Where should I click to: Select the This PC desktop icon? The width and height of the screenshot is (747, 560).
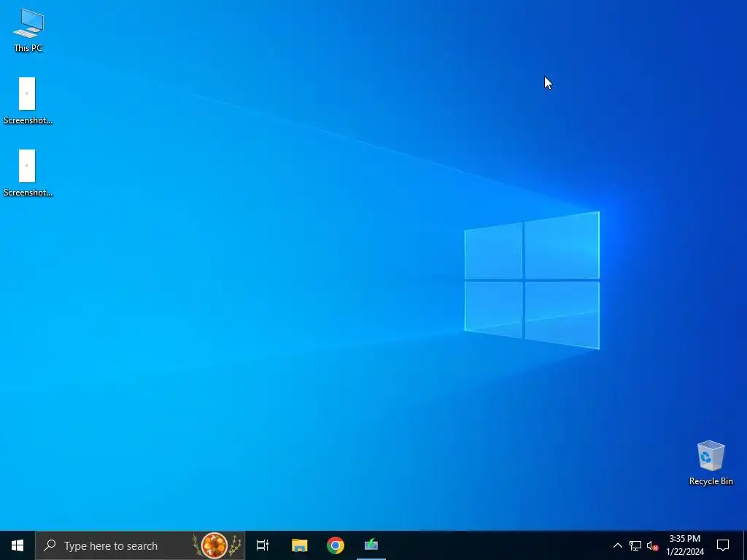tap(28, 30)
